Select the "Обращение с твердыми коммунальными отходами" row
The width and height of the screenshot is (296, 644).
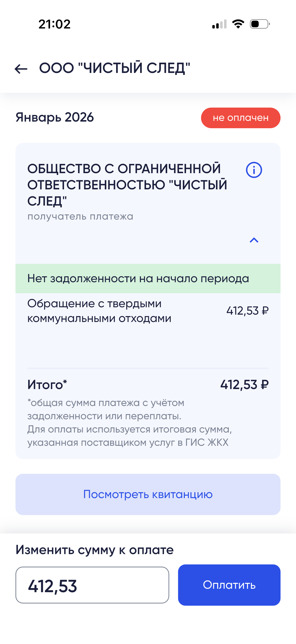click(99, 311)
